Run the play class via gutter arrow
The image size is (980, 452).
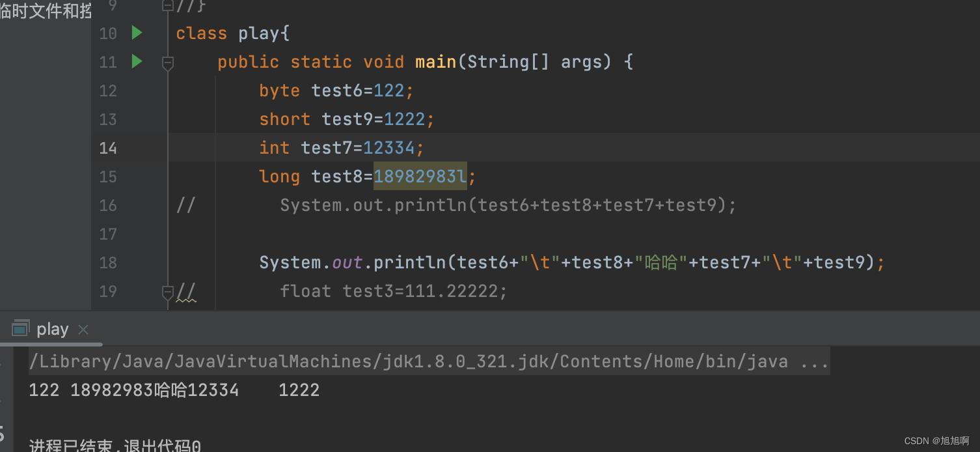pyautogui.click(x=137, y=33)
